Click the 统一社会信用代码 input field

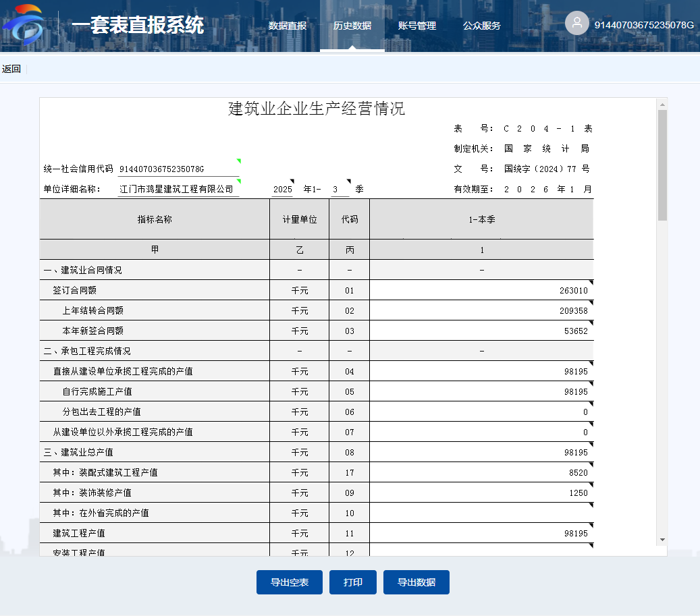178,169
